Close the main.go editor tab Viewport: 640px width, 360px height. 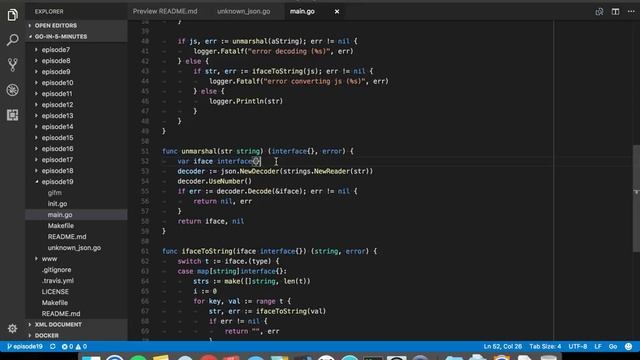[x=337, y=11]
